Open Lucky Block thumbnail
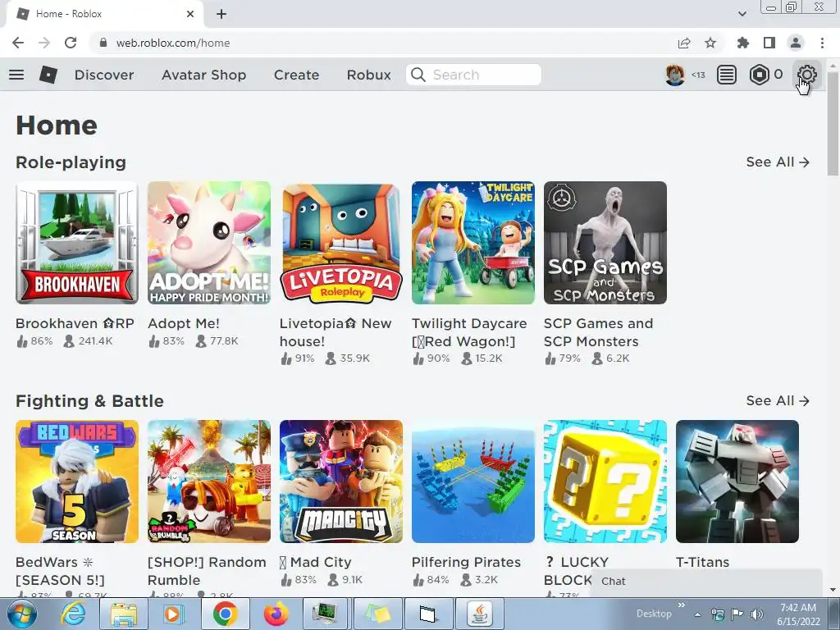Image resolution: width=840 pixels, height=630 pixels. 605,482
